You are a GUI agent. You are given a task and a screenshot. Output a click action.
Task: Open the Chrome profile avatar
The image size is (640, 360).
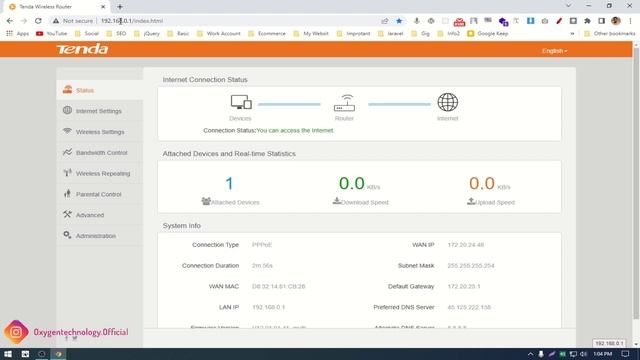pos(616,21)
